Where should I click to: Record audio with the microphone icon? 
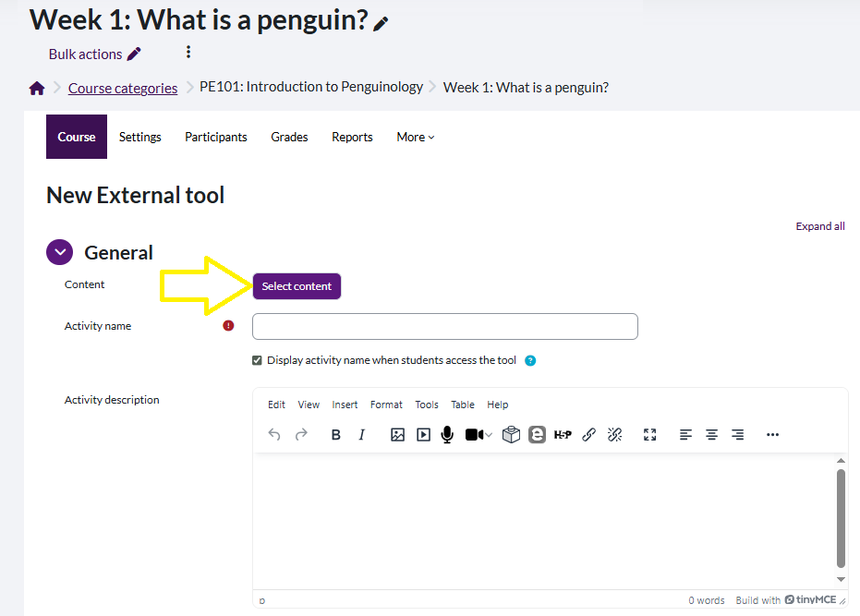[x=447, y=435]
